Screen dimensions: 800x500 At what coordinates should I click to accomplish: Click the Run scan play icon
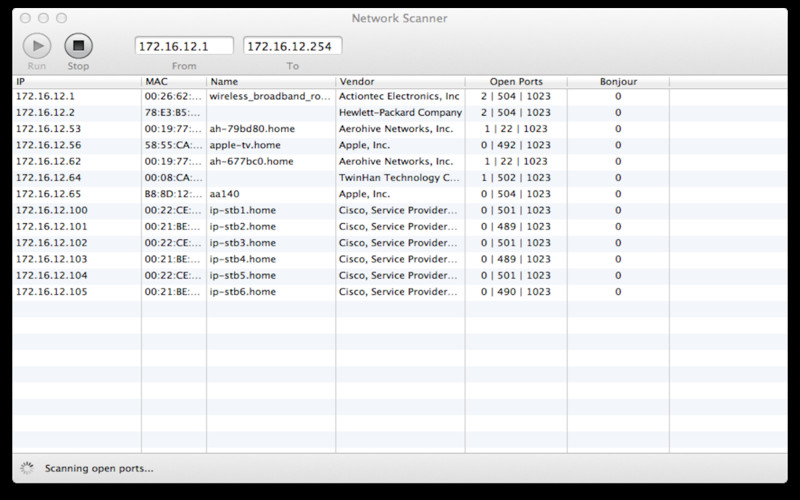pyautogui.click(x=37, y=45)
